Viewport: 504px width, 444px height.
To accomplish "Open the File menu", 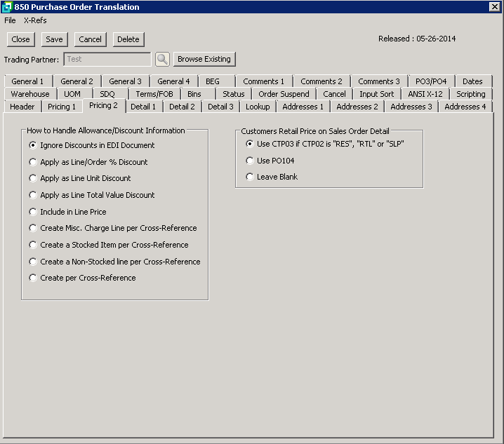I will click(10, 20).
